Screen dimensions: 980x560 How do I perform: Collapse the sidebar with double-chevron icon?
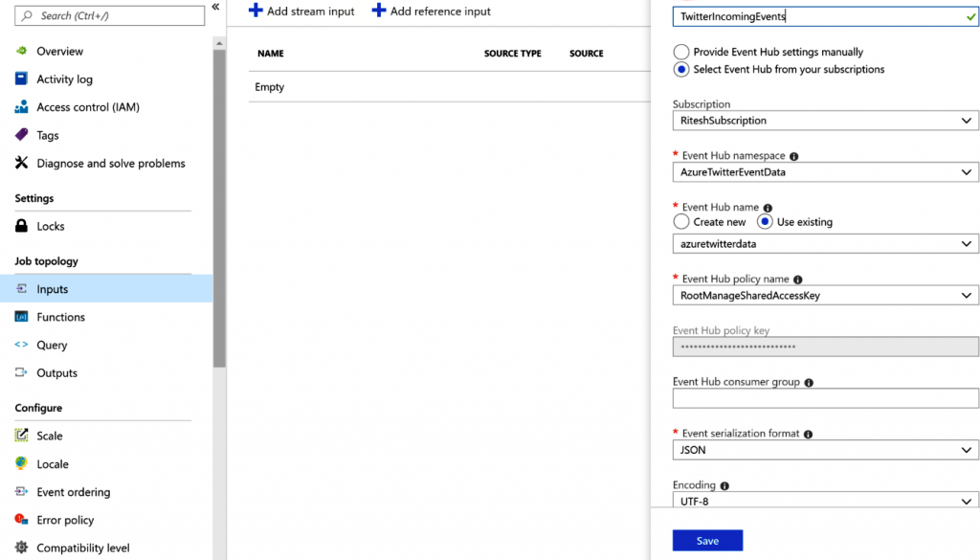[x=216, y=7]
